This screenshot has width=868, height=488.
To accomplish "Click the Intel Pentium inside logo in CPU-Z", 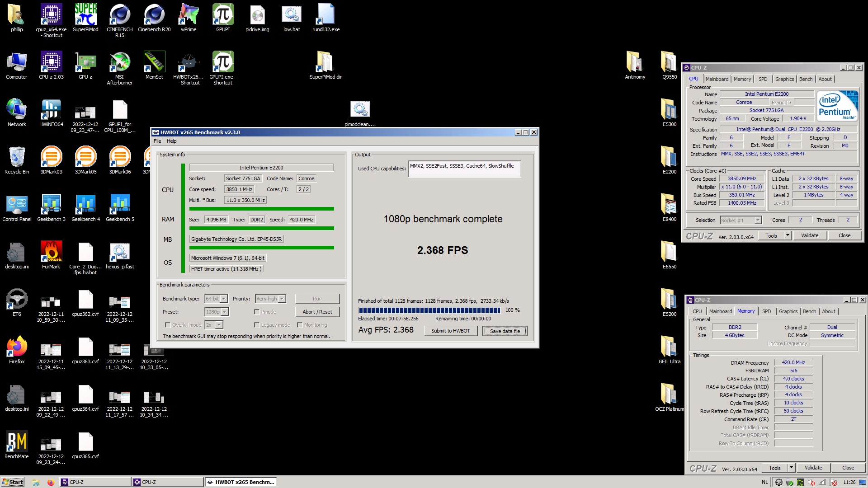I will tap(838, 106).
